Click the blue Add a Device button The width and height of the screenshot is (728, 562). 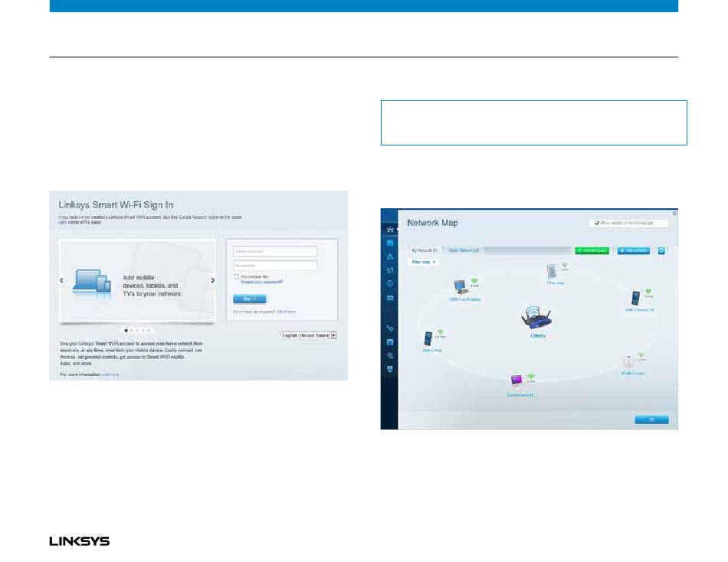[x=633, y=250]
